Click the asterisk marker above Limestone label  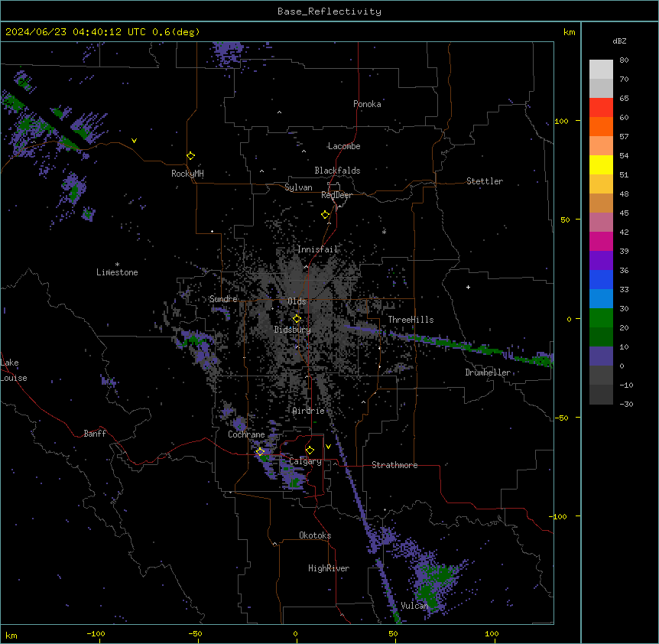[x=117, y=265]
